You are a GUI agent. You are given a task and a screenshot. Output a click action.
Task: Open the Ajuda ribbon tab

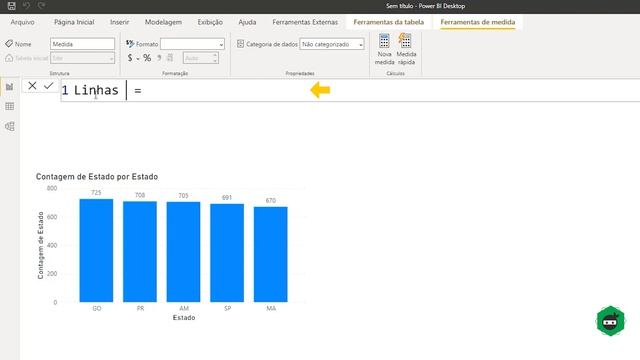tap(247, 22)
